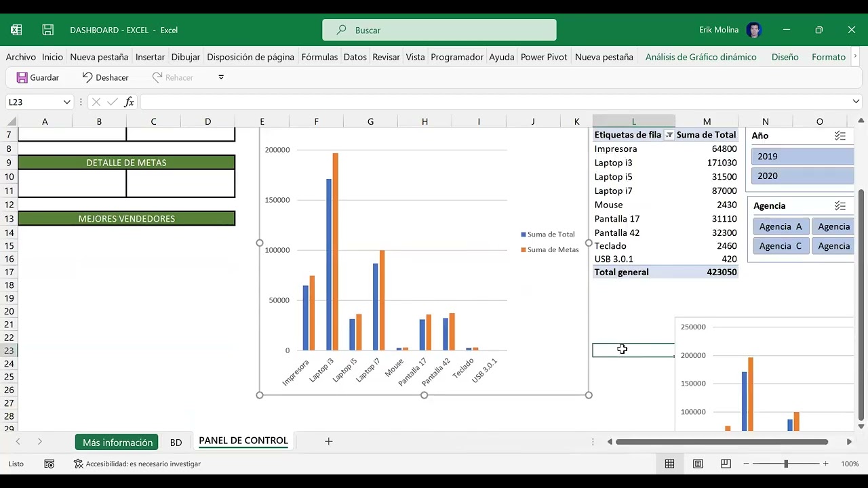
Task: Click the horizontal scrollbar thumb
Action: pos(722,441)
